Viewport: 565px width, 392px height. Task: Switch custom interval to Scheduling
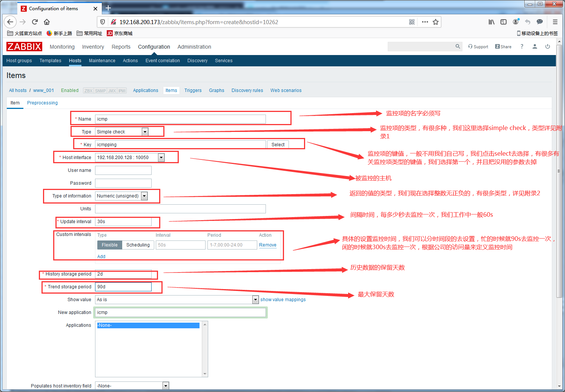(138, 245)
